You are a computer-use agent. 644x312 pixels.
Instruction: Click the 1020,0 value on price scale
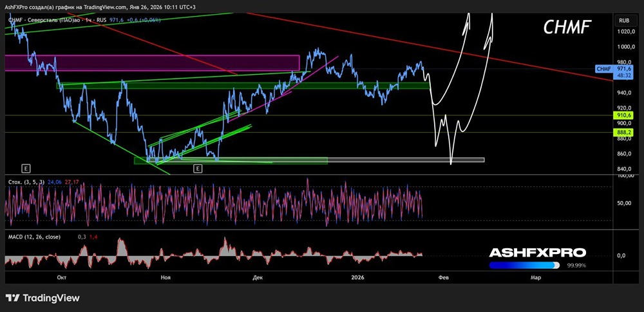point(624,31)
